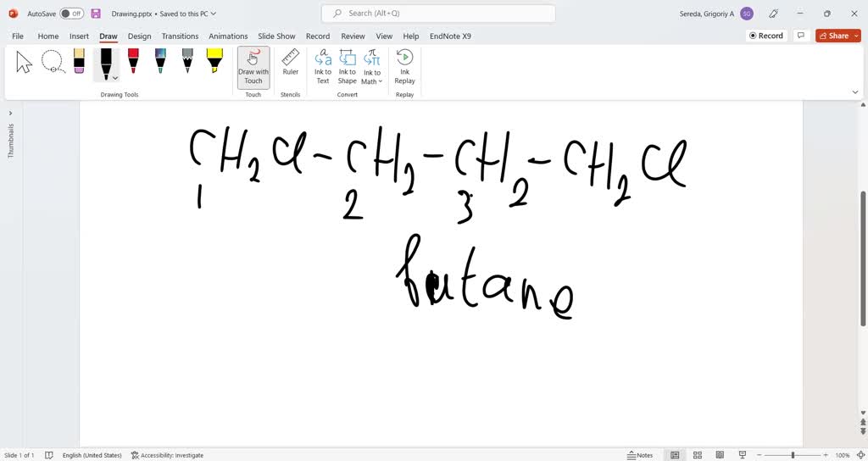Click the zoom in plus button
Image resolution: width=868 pixels, height=461 pixels.
coord(826,455)
